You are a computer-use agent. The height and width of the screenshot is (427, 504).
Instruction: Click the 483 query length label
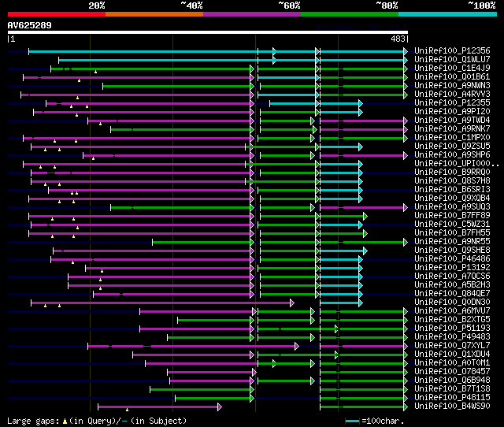click(x=398, y=39)
